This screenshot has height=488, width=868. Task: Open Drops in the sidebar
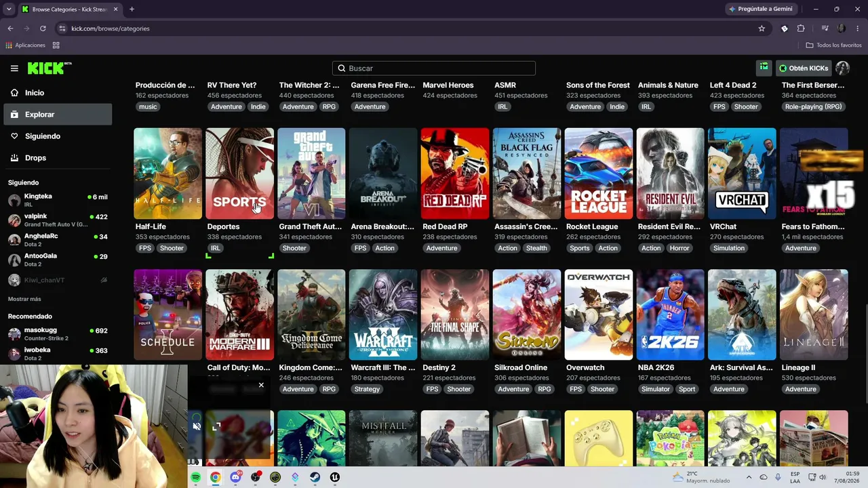coord(58,158)
